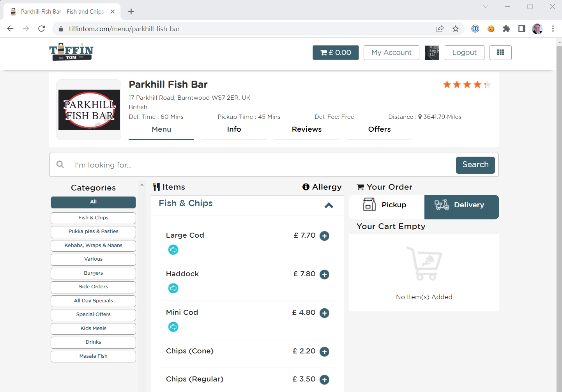Click the fish allergen icon under Large Cod
This screenshot has height=392, width=562.
(x=173, y=249)
